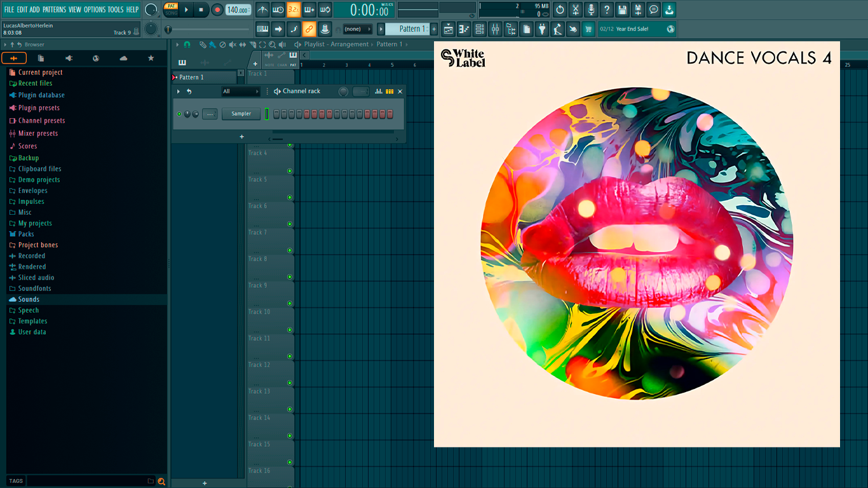This screenshot has height=488, width=868.
Task: Toggle the recording countdown button
Action: 294,10
